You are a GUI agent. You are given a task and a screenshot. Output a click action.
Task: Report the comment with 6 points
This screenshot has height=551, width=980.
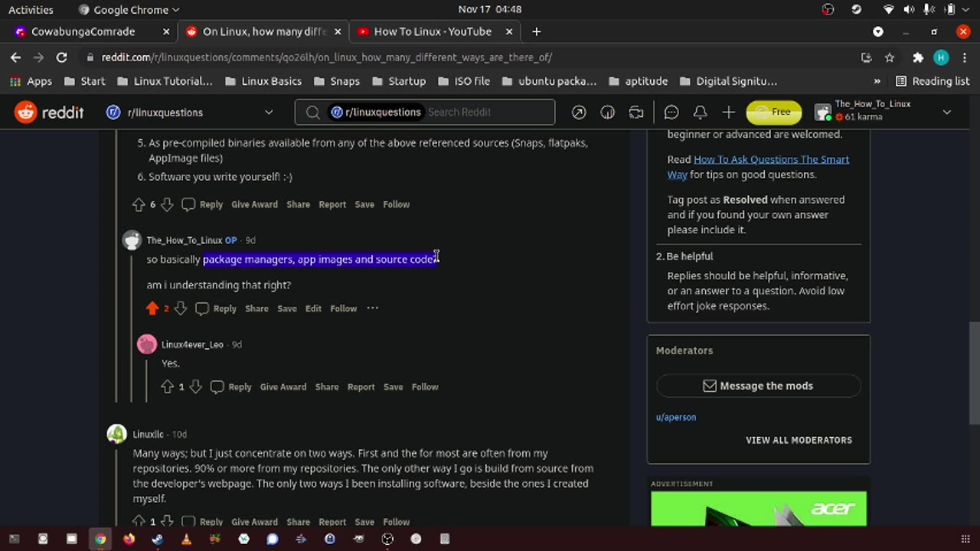(332, 204)
